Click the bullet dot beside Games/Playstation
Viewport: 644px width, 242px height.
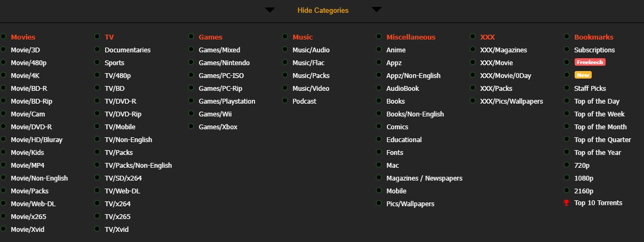tap(191, 101)
